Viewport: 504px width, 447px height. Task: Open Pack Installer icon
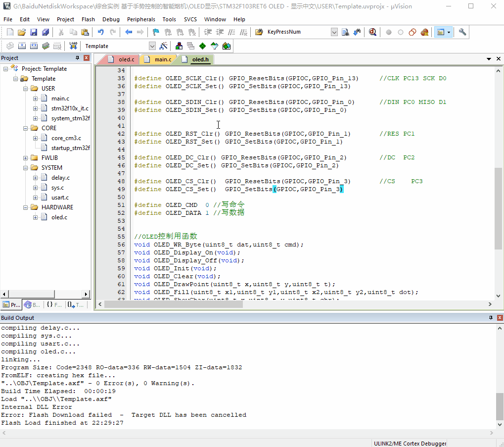[227, 46]
